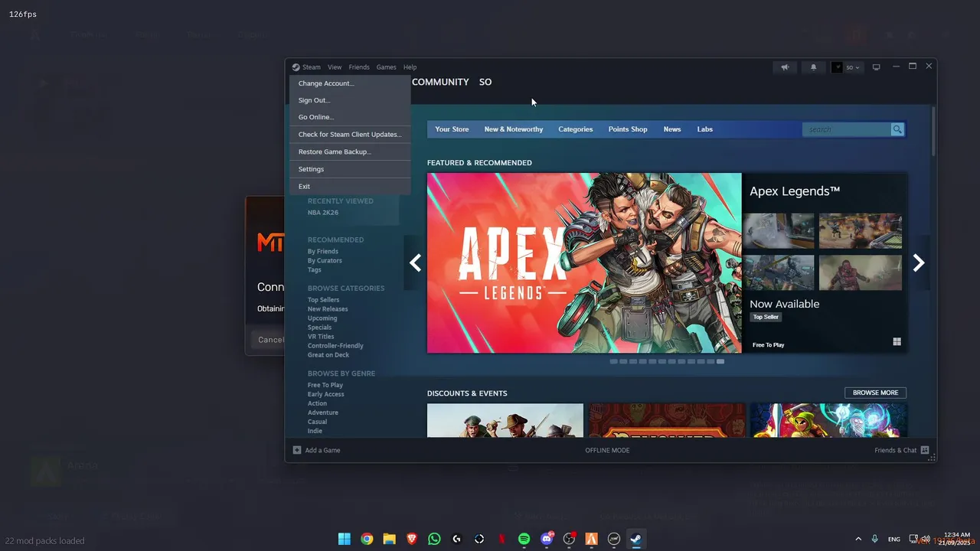Click the volume tray icon
The height and width of the screenshot is (551, 980).
click(926, 539)
